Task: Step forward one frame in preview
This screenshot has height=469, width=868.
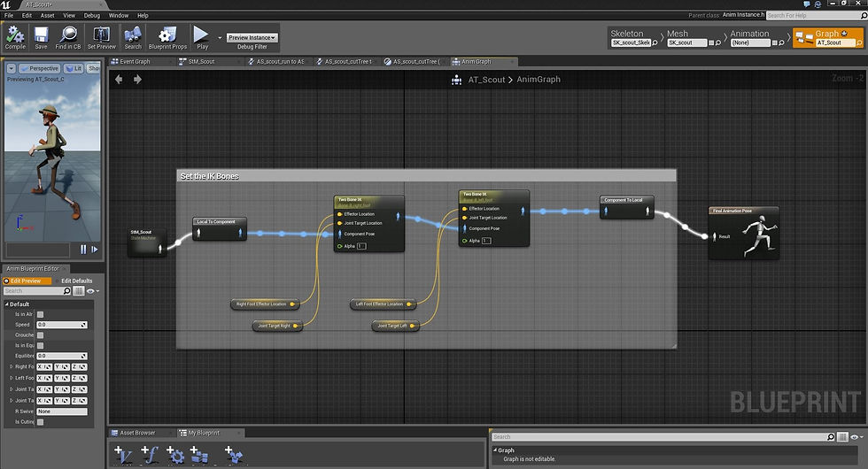Action: [95, 250]
